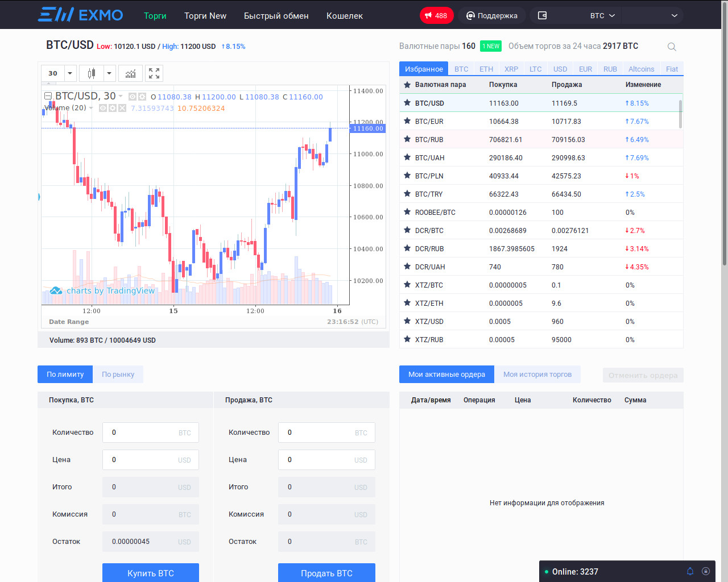
Task: Collapse the chart toolbar with small arrow
Action: pos(49,84)
